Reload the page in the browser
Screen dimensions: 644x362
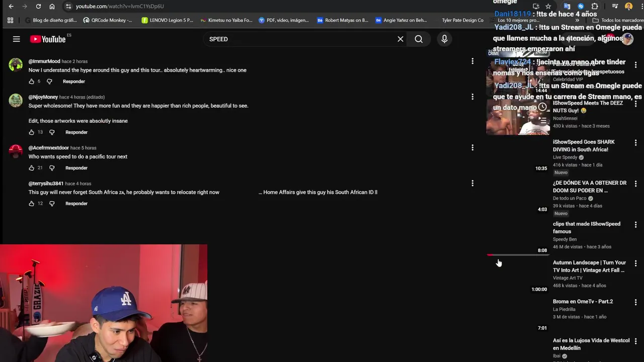[38, 6]
